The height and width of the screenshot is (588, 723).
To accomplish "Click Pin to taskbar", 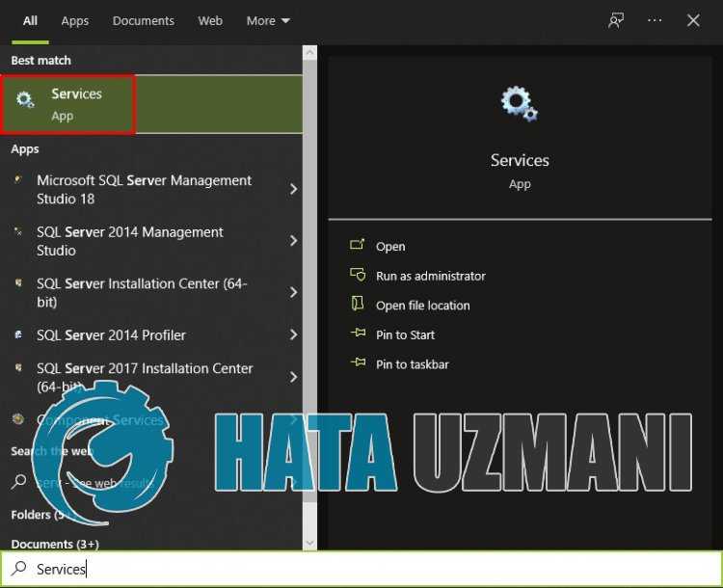I will click(413, 364).
